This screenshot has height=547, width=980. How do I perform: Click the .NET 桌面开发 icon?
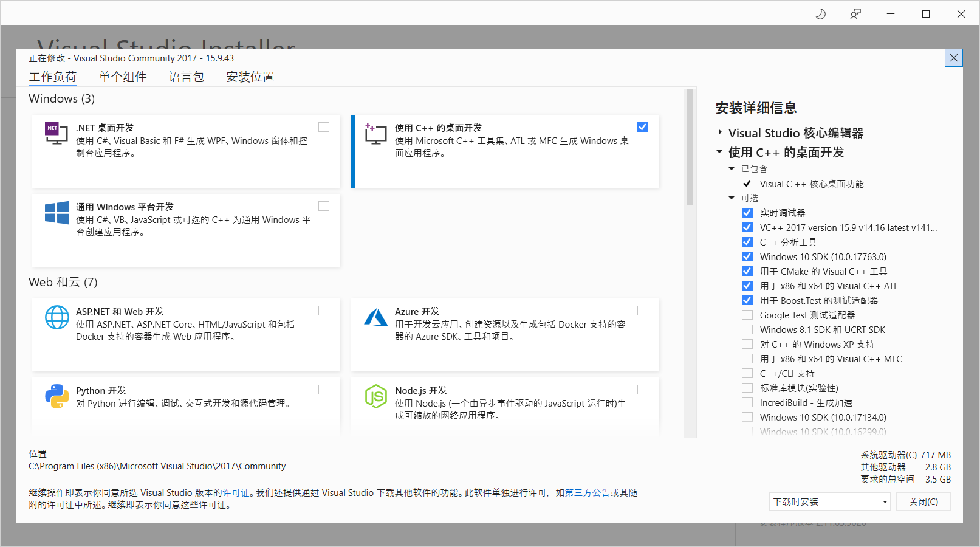pos(57,134)
